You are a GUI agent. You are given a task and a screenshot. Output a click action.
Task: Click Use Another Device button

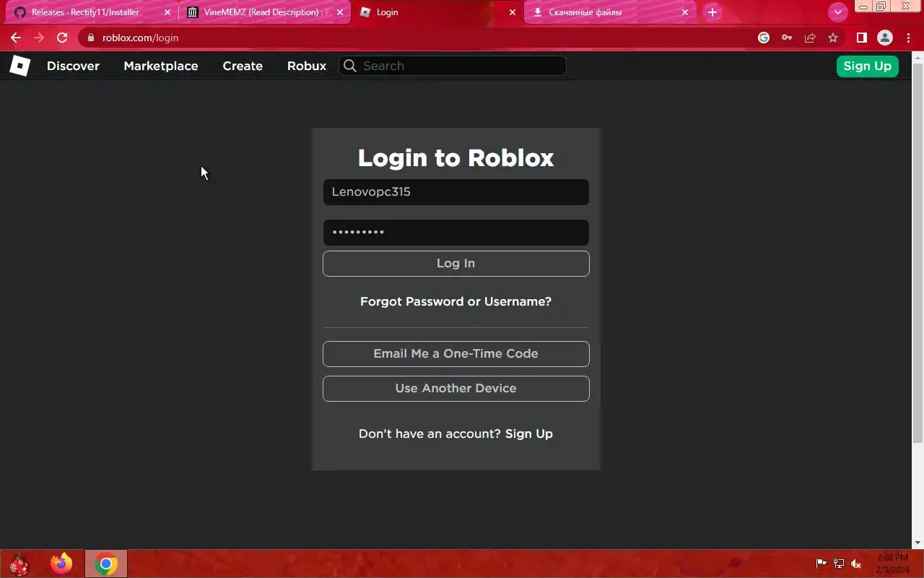tap(456, 389)
